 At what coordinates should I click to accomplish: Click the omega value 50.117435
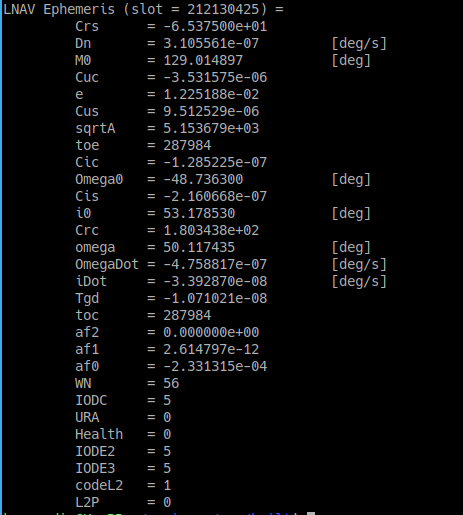(x=199, y=247)
